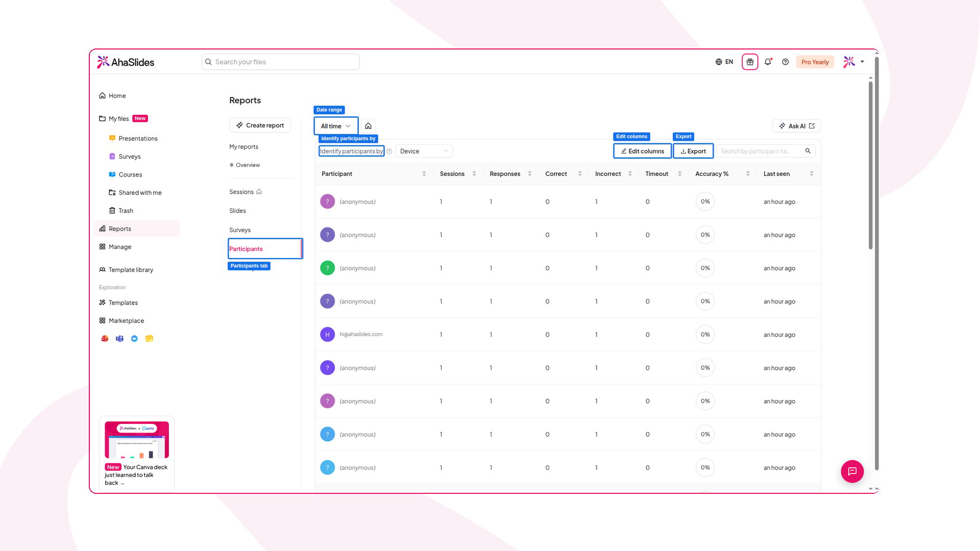Go to the Overview report
The width and height of the screenshot is (980, 551).
pos(248,165)
